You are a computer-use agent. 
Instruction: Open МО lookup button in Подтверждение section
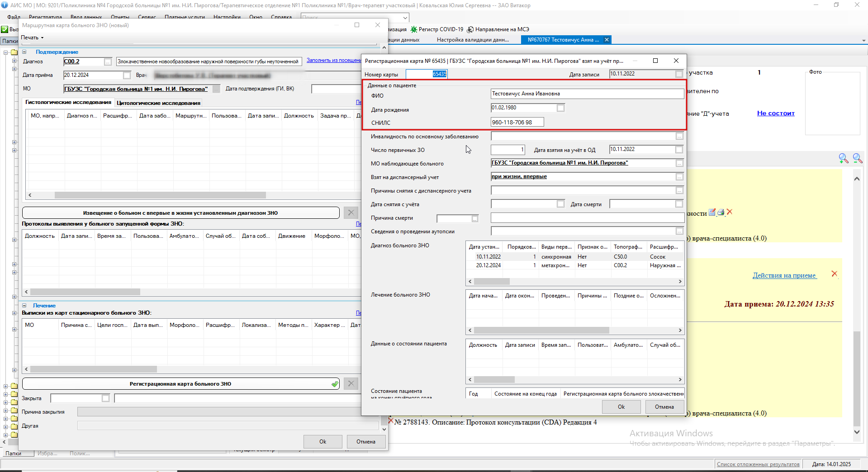coord(216,89)
